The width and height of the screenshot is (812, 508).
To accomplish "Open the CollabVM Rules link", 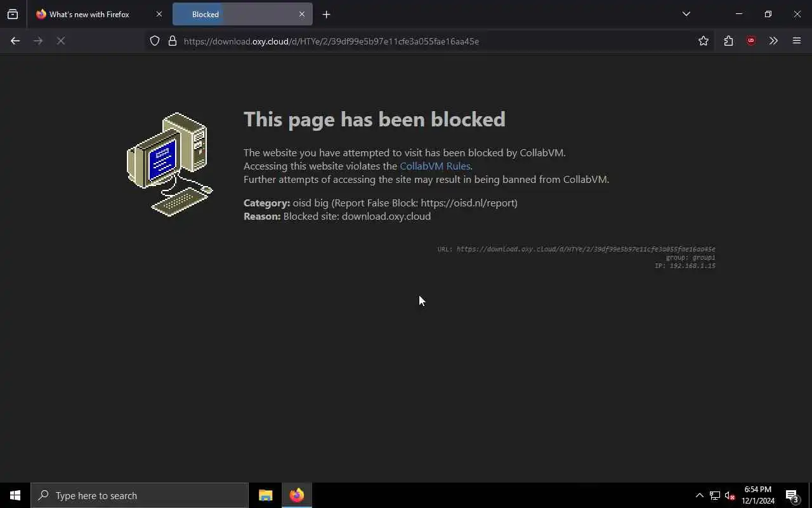I will pyautogui.click(x=435, y=166).
